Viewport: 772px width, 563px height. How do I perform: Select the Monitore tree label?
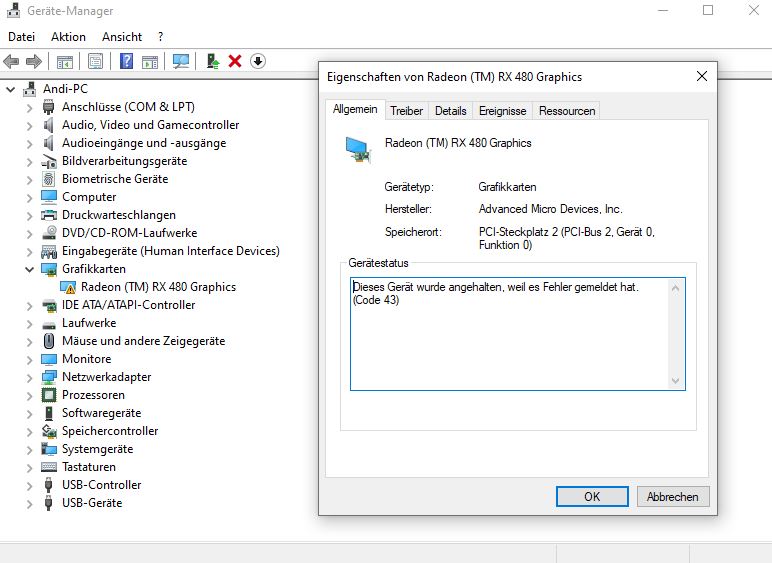(x=87, y=359)
